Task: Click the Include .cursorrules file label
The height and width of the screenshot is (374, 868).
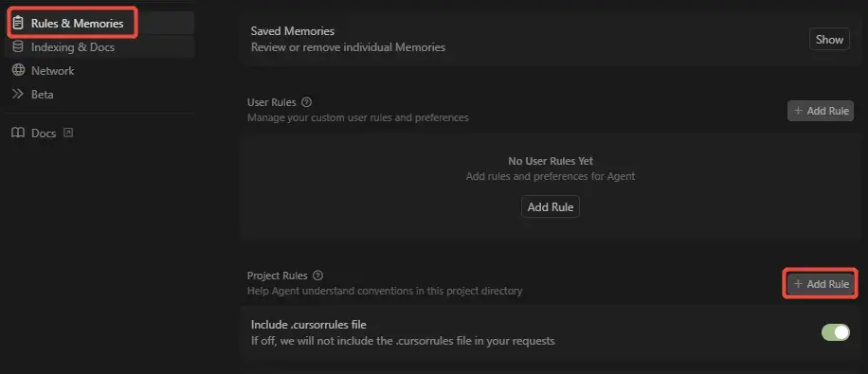Action: coord(309,325)
